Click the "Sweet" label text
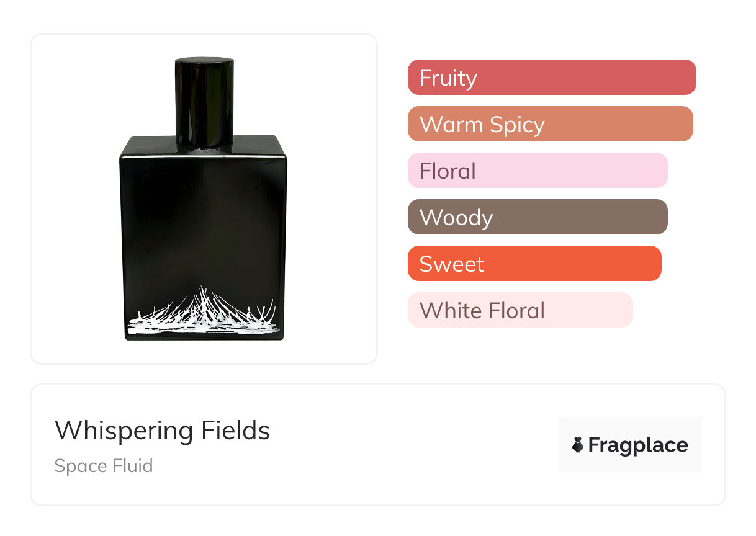Screen dimensions: 756x536 [451, 264]
